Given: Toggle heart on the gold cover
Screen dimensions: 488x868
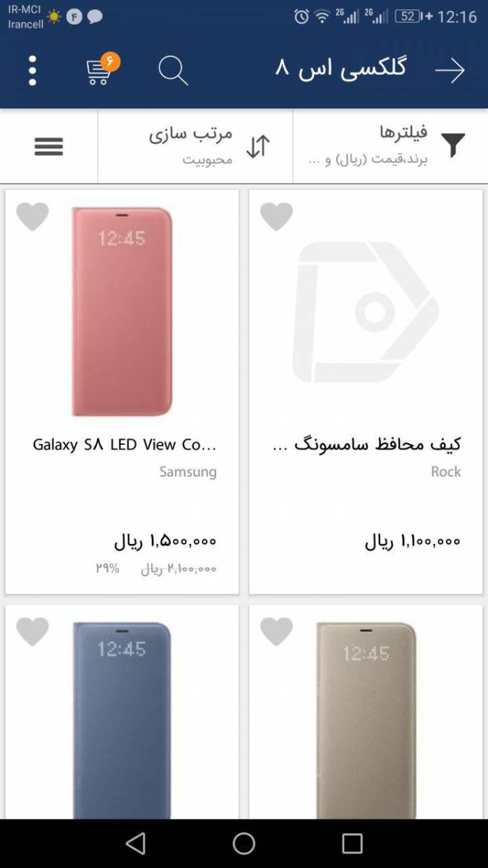Looking at the screenshot, I should (277, 631).
